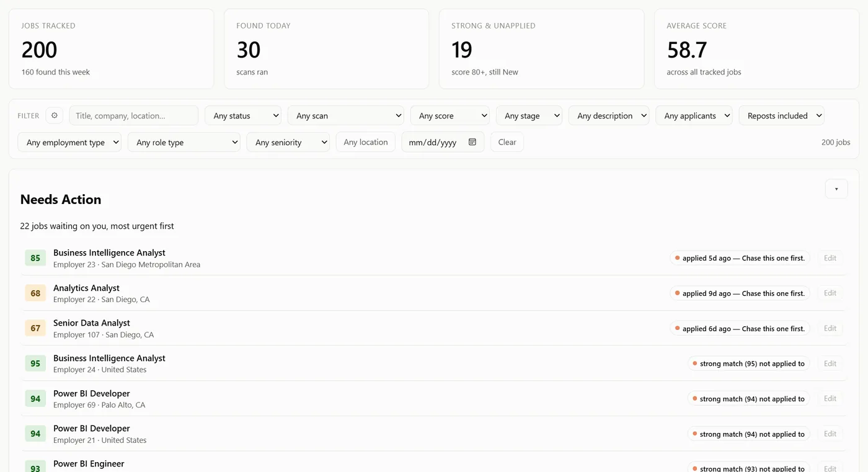Image resolution: width=868 pixels, height=472 pixels.
Task: Click the Clear filters button
Action: click(x=507, y=142)
